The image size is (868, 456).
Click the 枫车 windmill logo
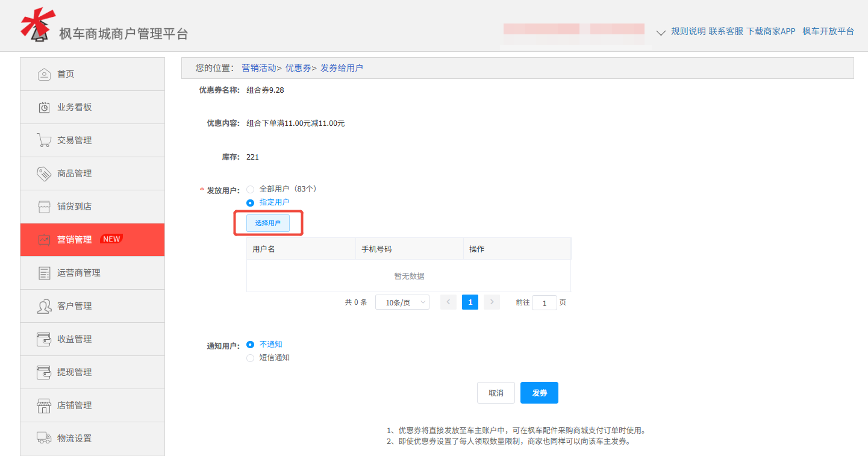click(37, 24)
